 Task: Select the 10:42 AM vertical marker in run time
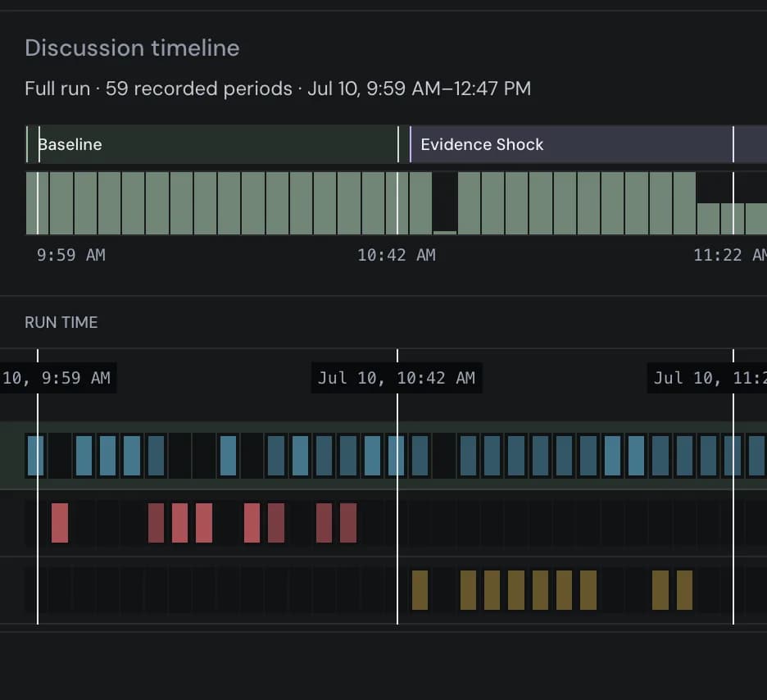pyautogui.click(x=397, y=487)
